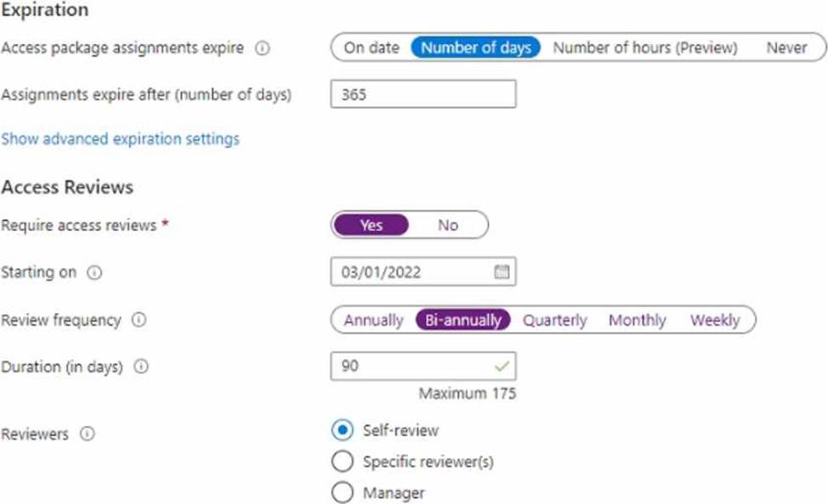The height and width of the screenshot is (504, 828).
Task: Set review frequency to Annually
Action: (374, 320)
